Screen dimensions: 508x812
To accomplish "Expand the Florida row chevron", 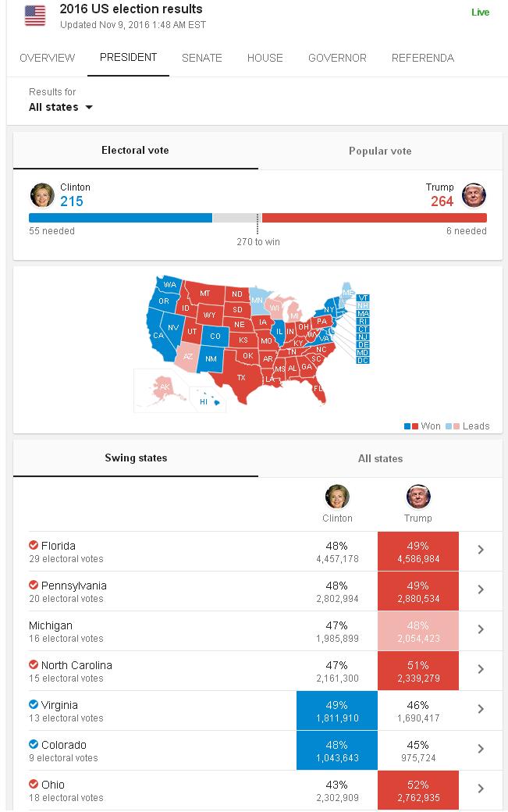I will click(x=481, y=550).
